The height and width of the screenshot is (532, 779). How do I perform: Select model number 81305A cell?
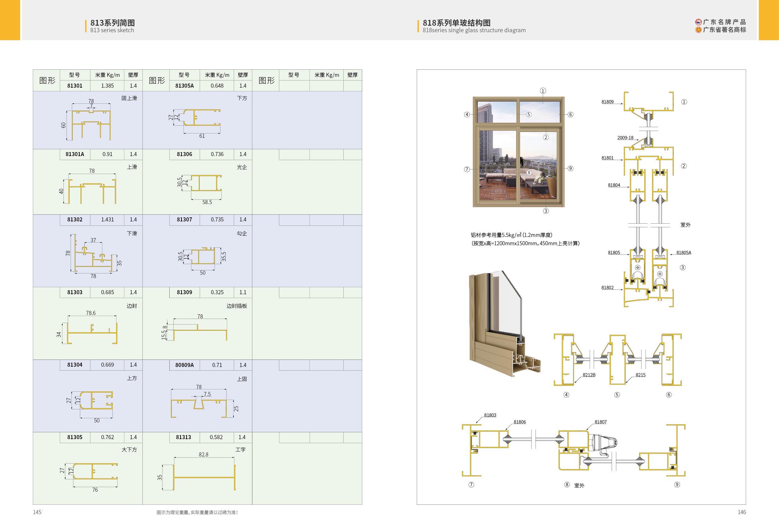[x=184, y=86]
